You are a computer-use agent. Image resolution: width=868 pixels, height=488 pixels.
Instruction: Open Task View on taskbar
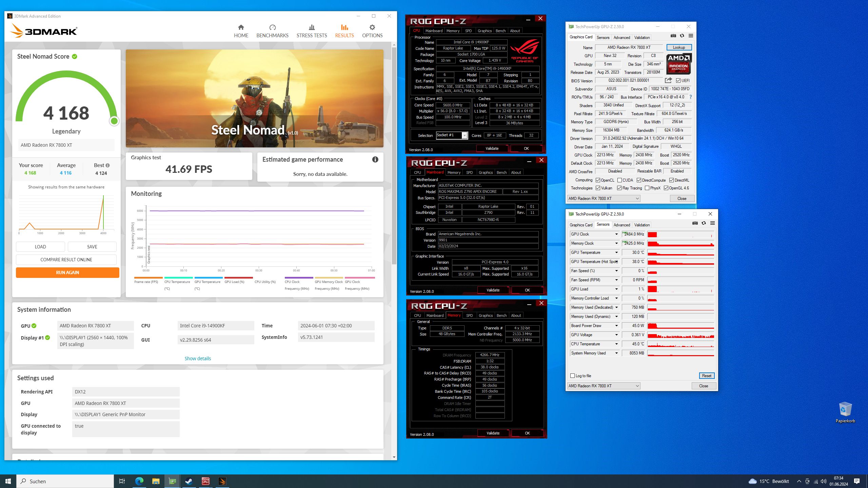point(122,481)
